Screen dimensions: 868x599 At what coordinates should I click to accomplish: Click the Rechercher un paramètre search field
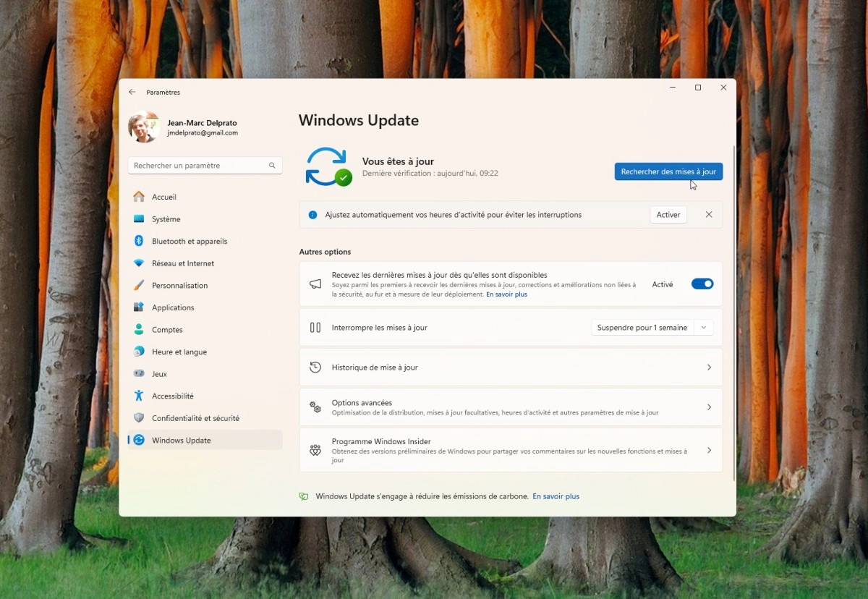coord(205,166)
